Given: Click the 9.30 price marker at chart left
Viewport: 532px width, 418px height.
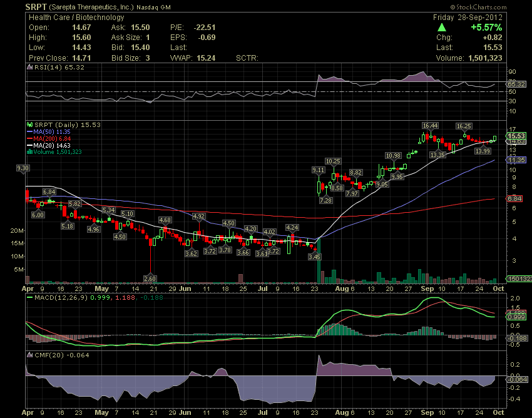Looking at the screenshot, I should [23, 168].
